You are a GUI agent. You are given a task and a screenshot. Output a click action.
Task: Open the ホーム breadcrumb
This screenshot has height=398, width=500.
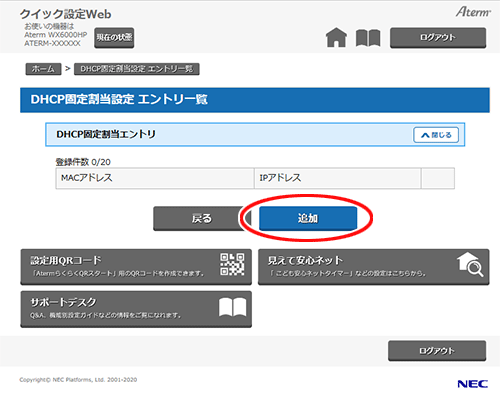[43, 69]
